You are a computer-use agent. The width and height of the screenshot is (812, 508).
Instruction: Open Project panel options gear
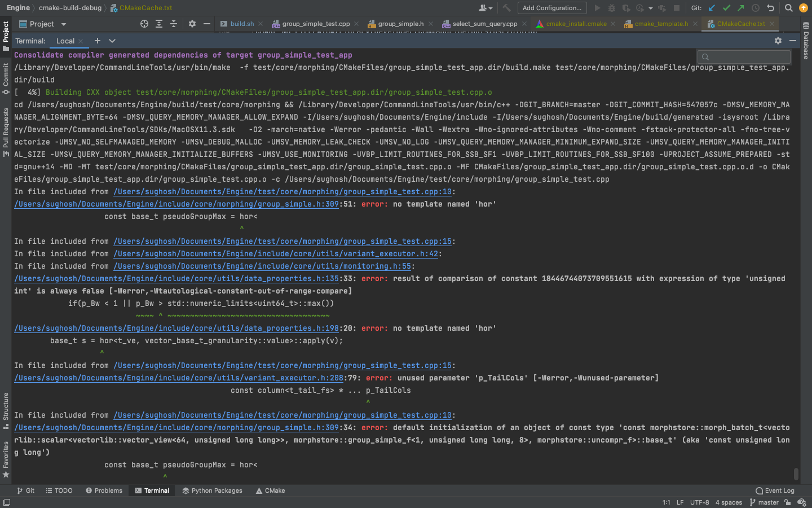tap(192, 24)
